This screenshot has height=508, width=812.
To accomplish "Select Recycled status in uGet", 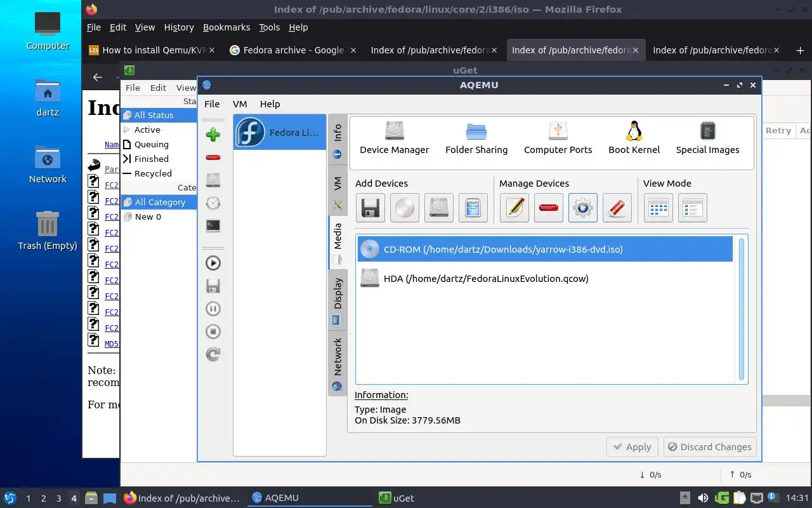I will [x=159, y=173].
